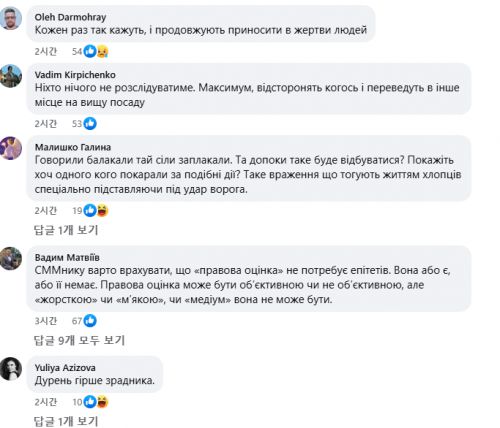
Task: Click Vadim Kirpichenko's profile avatar
Action: pos(11,76)
